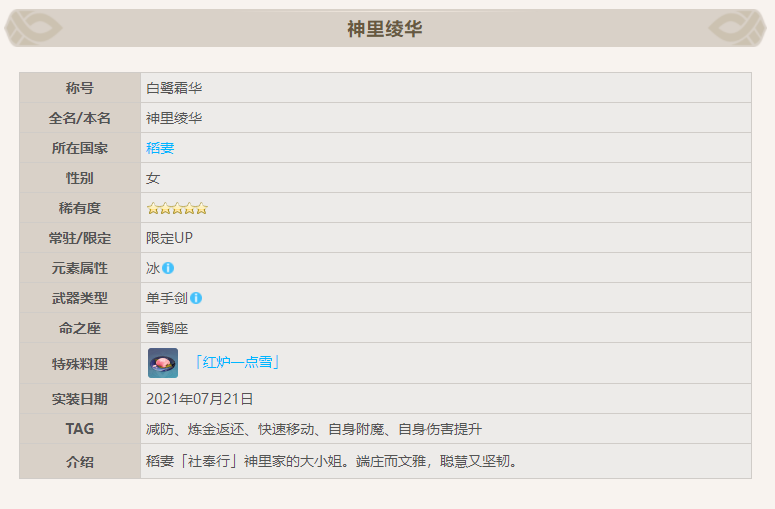The width and height of the screenshot is (775, 509).
Task: Select the TAG row label
Action: [x=80, y=428]
